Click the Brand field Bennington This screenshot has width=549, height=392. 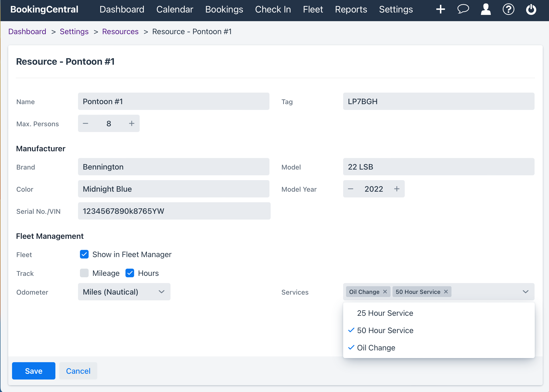click(174, 167)
